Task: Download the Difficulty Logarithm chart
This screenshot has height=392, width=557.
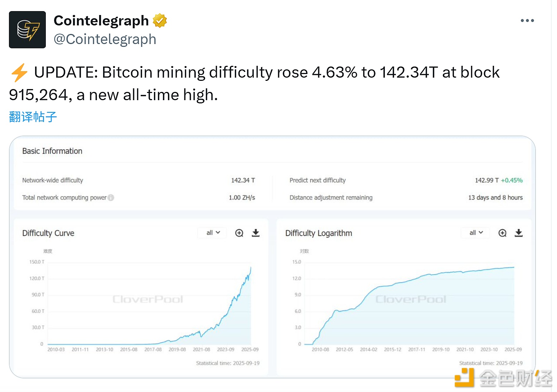Action: (x=519, y=233)
